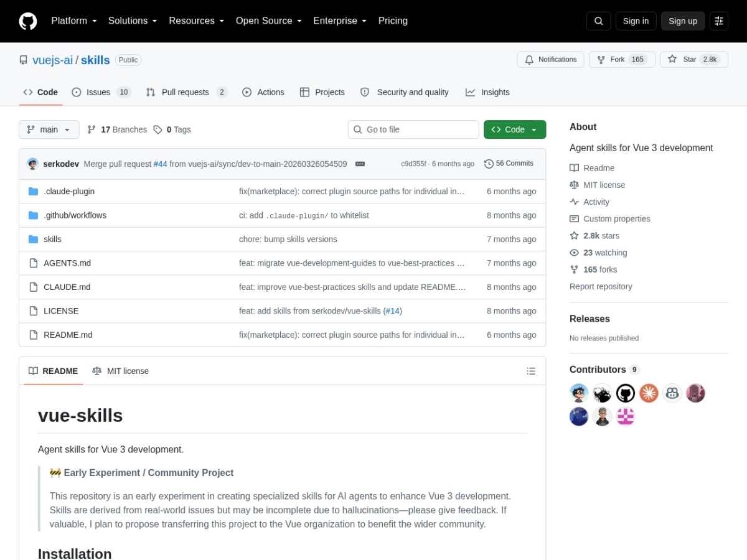747x560 pixels.
Task: Open MIT license link in About sidebar
Action: (598, 185)
